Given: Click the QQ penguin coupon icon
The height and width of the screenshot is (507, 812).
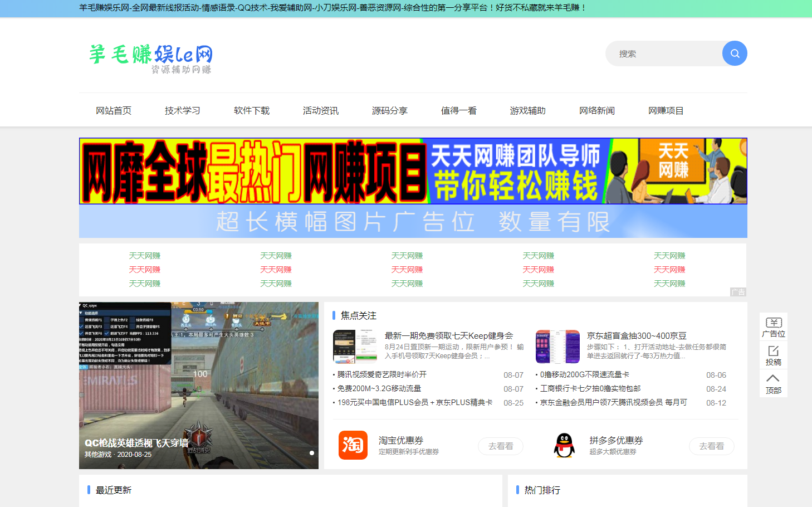Looking at the screenshot, I should [564, 445].
